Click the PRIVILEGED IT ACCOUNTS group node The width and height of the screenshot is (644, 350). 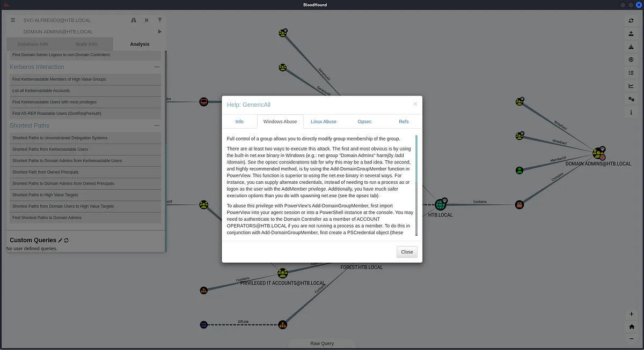pyautogui.click(x=283, y=273)
